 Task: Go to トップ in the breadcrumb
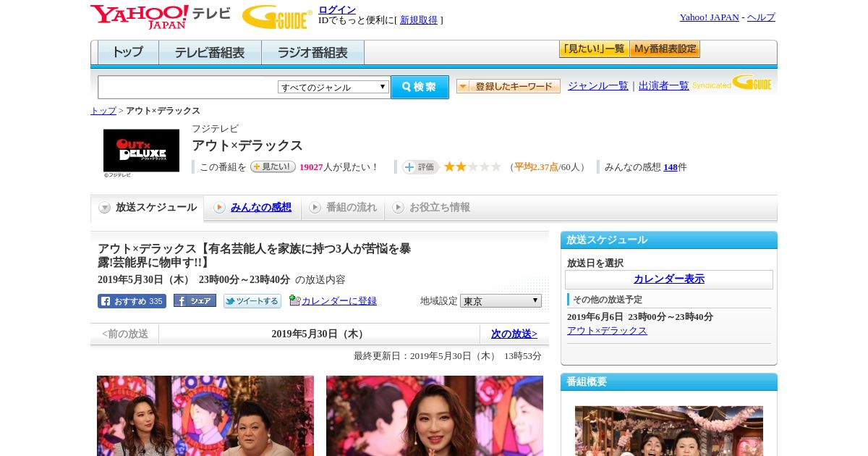click(x=103, y=111)
